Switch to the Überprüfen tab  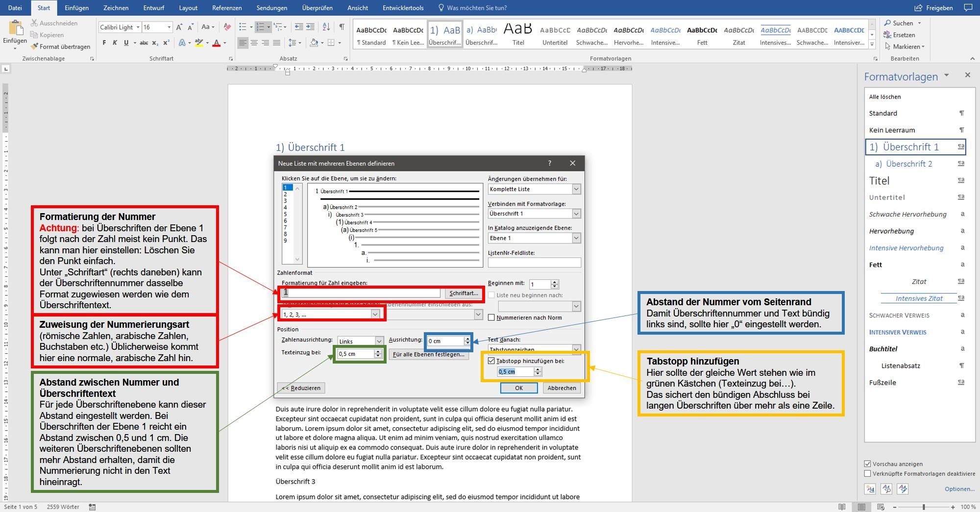(x=317, y=7)
